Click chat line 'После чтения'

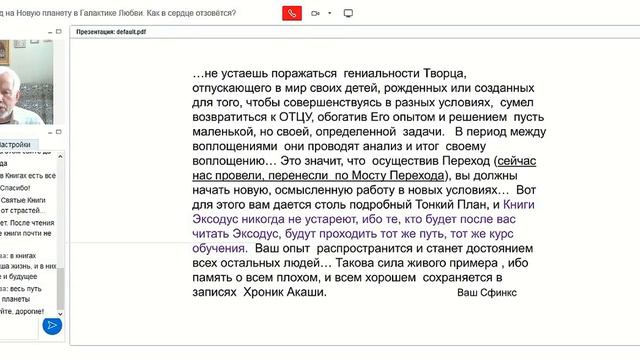point(32,223)
